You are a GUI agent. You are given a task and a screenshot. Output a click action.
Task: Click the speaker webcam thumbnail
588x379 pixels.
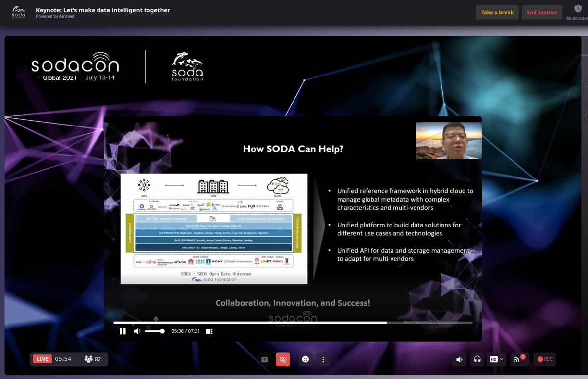(449, 141)
